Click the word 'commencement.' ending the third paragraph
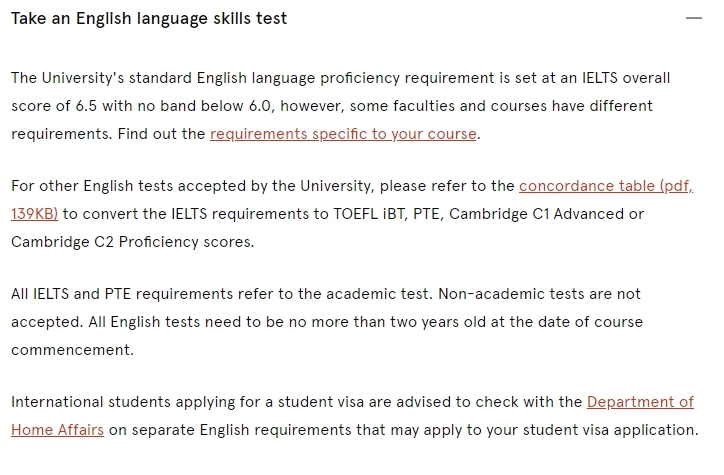 [x=72, y=350]
